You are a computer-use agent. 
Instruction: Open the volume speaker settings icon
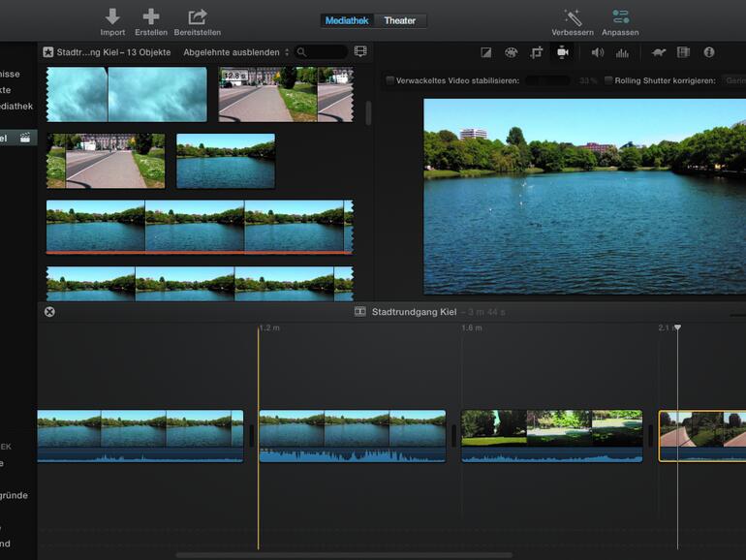(x=597, y=52)
